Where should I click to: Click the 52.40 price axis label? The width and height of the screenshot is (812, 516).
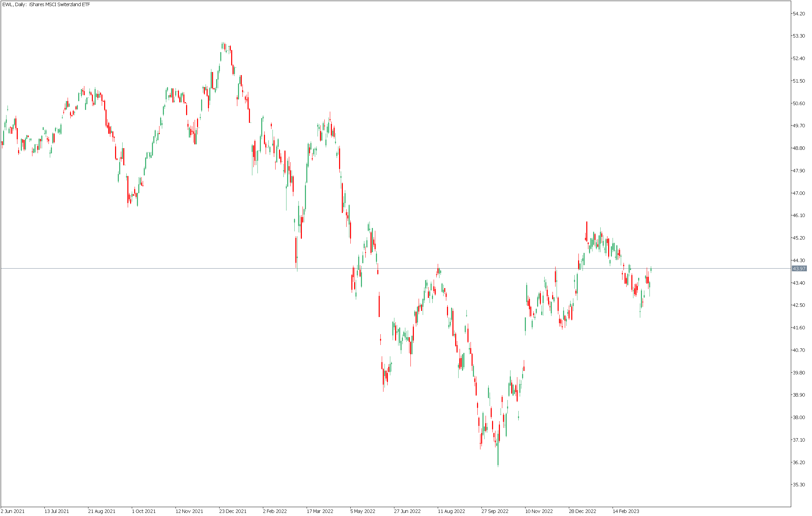[x=799, y=58]
